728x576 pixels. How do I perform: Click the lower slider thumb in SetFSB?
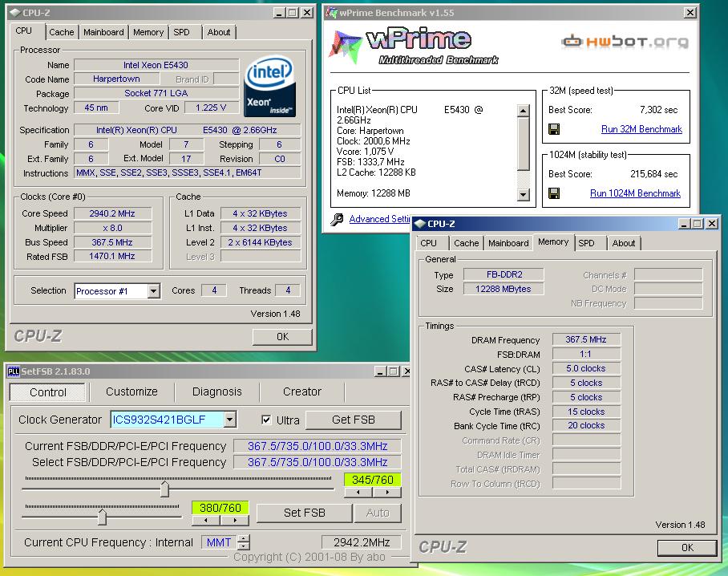(102, 517)
